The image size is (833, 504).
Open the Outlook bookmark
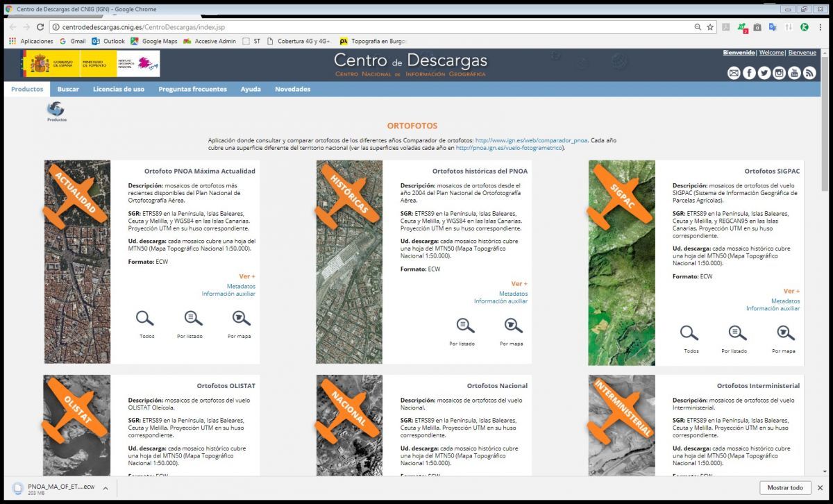click(109, 41)
